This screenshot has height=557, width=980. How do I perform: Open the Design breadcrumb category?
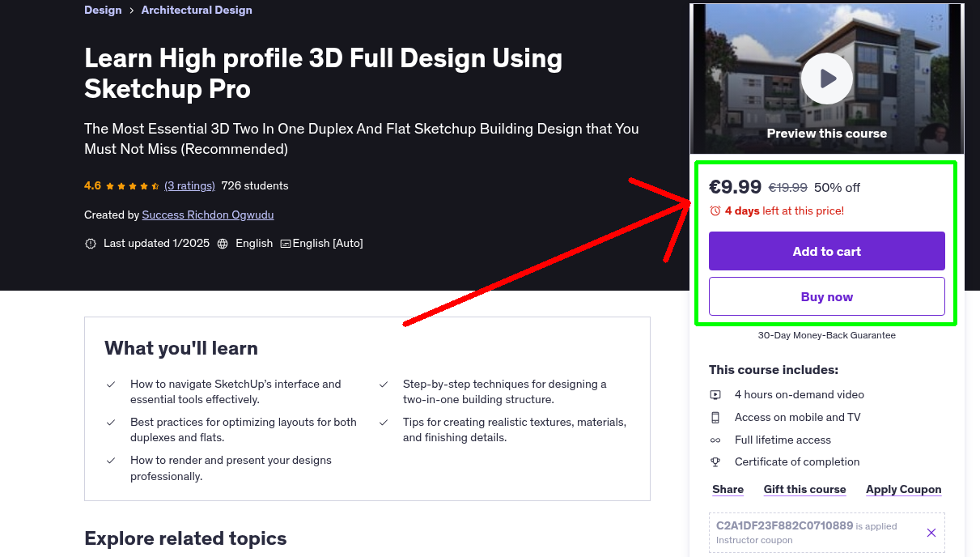tap(103, 10)
